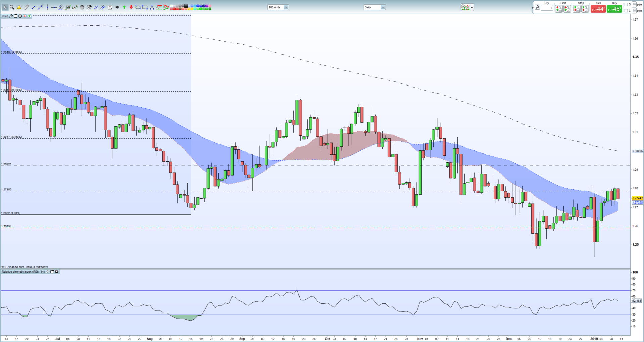The width and height of the screenshot is (644, 342).
Task: Insert a black right arrow marker
Action: [x=117, y=7]
